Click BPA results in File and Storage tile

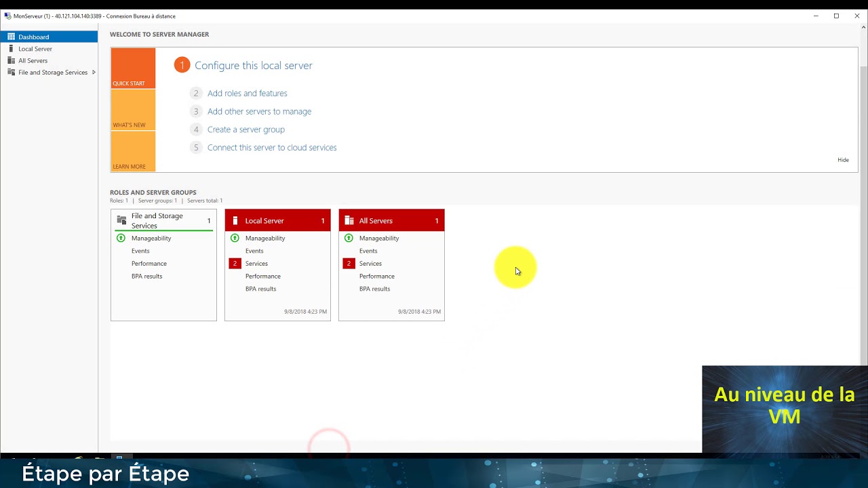[146, 277]
